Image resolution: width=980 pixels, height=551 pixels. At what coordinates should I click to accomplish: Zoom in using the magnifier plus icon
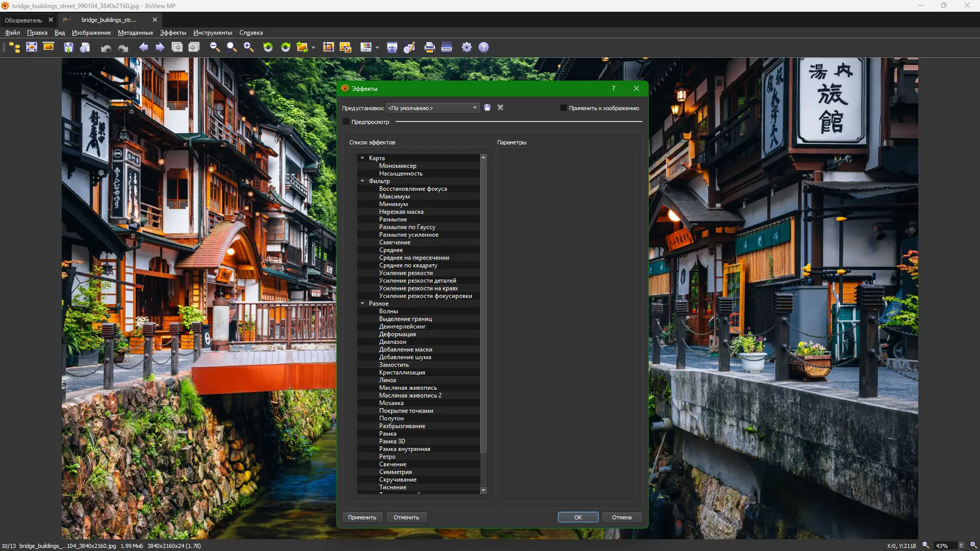[x=249, y=47]
